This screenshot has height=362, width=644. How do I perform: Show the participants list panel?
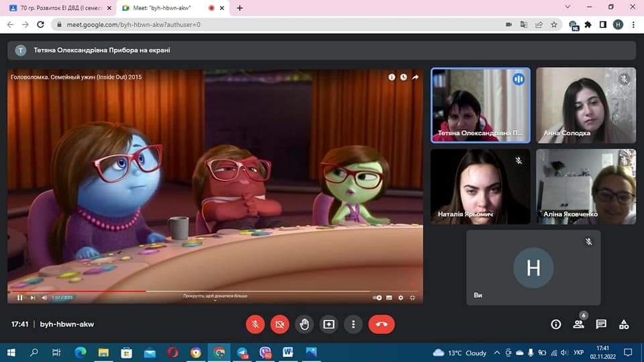[x=578, y=324]
